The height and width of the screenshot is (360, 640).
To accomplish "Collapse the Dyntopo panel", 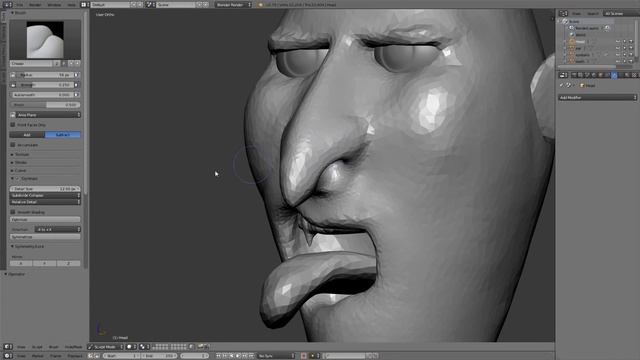I will pyautogui.click(x=12, y=179).
